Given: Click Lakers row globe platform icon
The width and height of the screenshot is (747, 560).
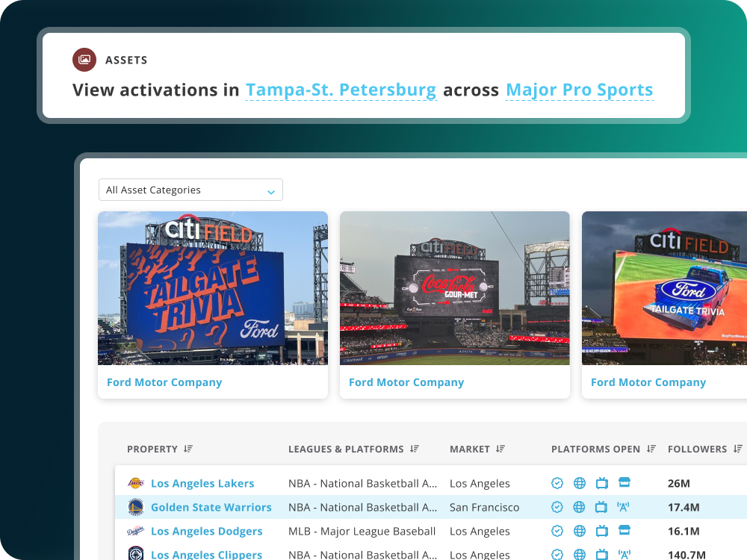Looking at the screenshot, I should [x=580, y=483].
